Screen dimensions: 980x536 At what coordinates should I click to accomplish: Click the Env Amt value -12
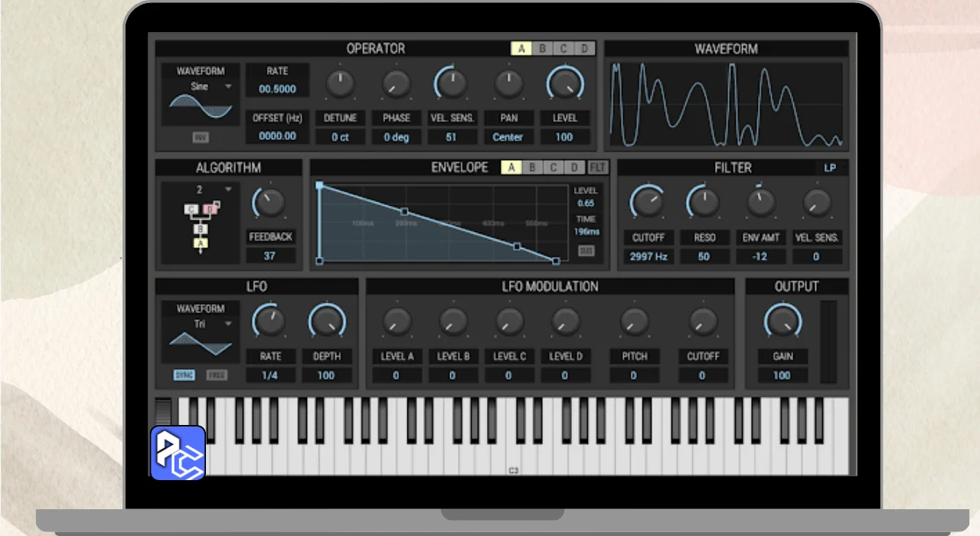760,257
